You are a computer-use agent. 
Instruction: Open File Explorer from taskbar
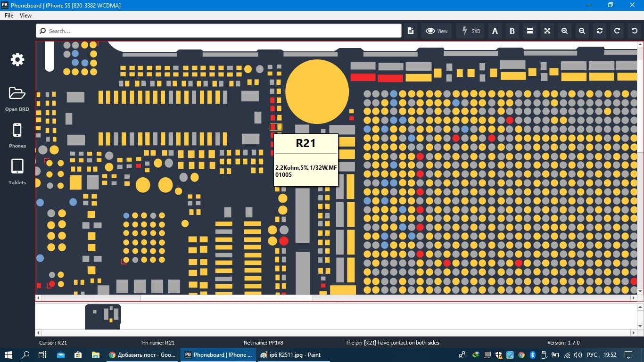point(96,355)
